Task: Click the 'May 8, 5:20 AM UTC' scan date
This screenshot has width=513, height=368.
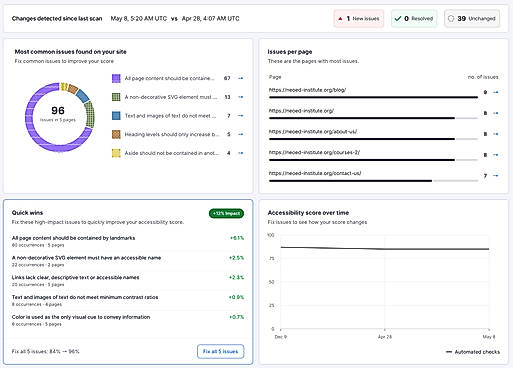Action: pyautogui.click(x=139, y=19)
